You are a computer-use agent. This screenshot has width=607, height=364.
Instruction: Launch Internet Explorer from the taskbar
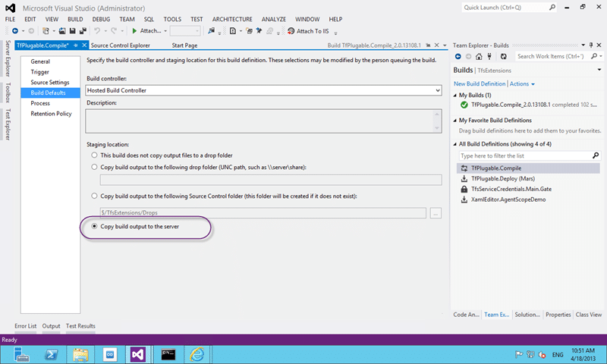point(197,354)
